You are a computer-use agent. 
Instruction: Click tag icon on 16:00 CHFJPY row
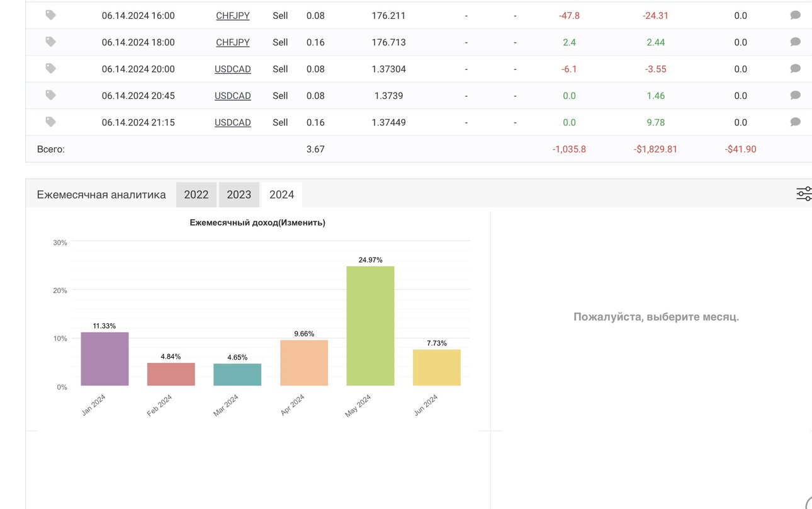51,15
